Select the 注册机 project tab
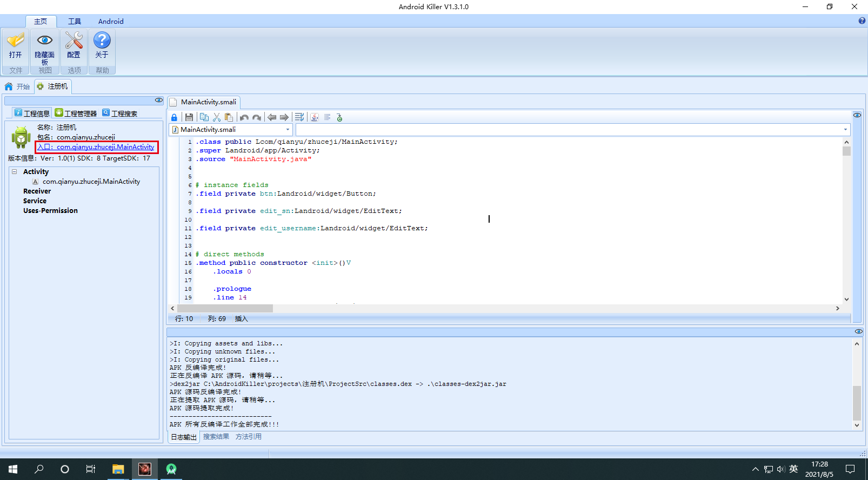 53,86
